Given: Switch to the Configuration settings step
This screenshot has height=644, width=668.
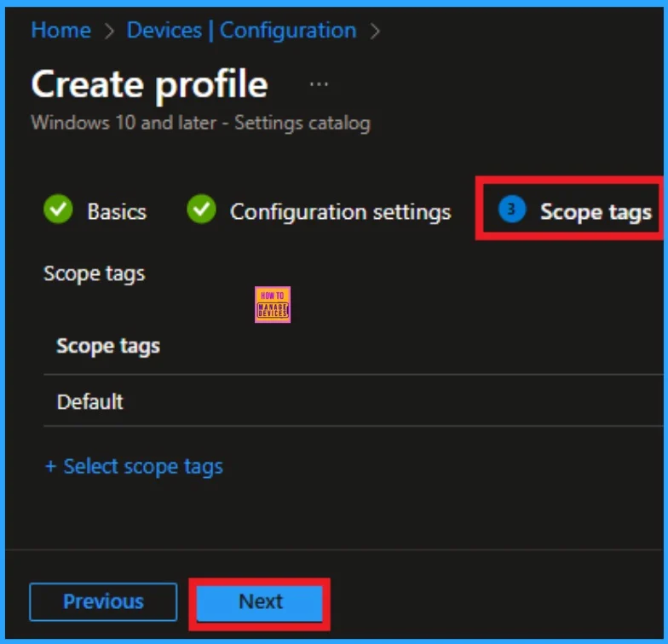Looking at the screenshot, I should (x=340, y=211).
